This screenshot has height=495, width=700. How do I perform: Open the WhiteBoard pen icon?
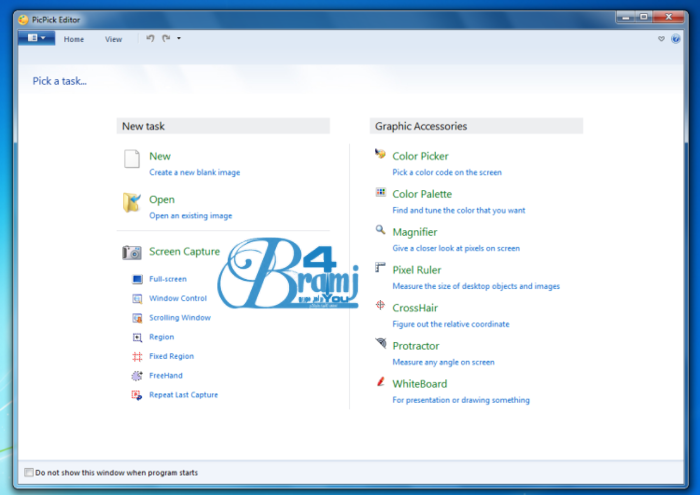tap(380, 382)
